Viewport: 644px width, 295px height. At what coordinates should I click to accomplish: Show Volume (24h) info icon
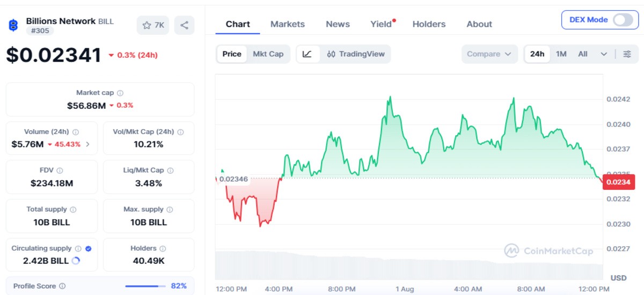[x=76, y=132]
